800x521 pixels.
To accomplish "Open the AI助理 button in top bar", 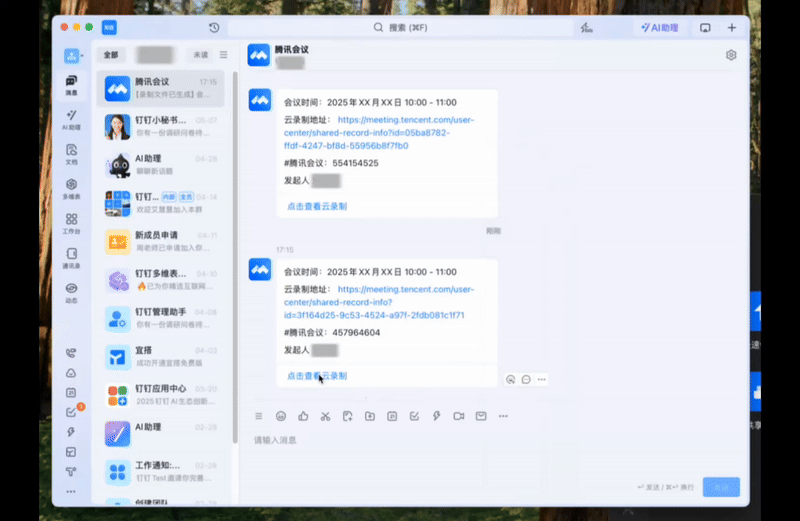I will point(660,28).
